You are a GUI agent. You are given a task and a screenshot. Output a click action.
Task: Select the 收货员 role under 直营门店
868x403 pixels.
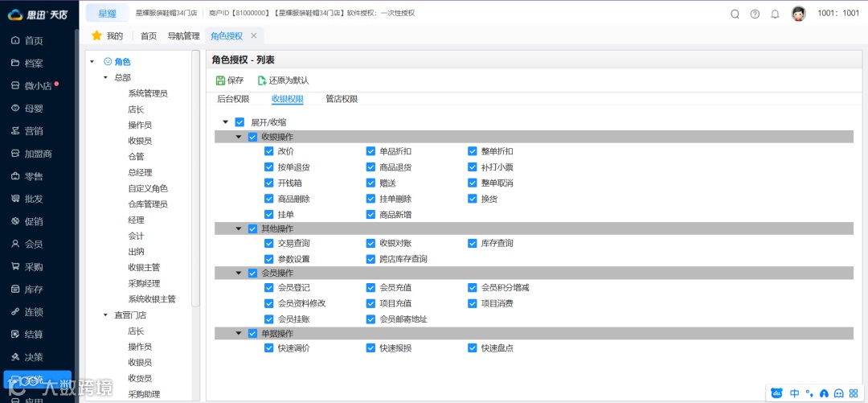pyautogui.click(x=140, y=378)
